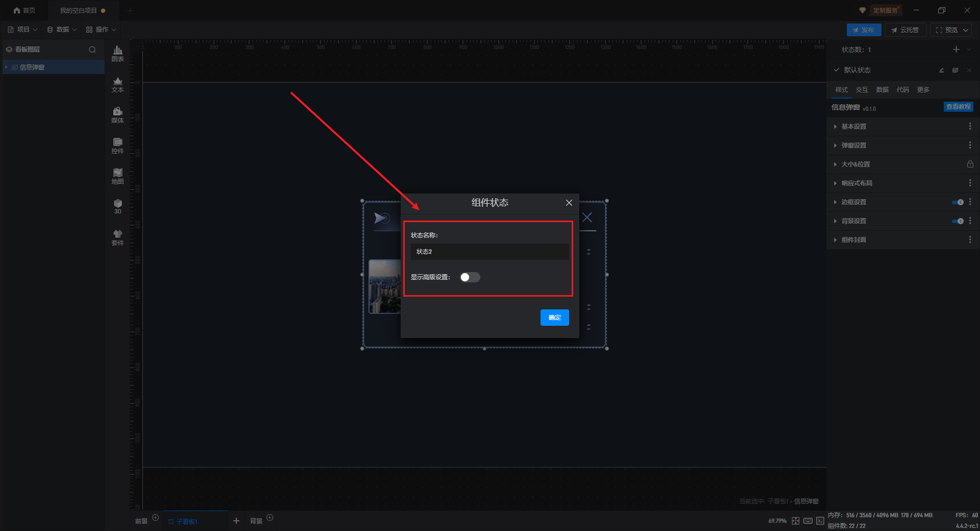Open the 图表 (chart) component category
This screenshot has height=531, width=980.
(x=117, y=53)
